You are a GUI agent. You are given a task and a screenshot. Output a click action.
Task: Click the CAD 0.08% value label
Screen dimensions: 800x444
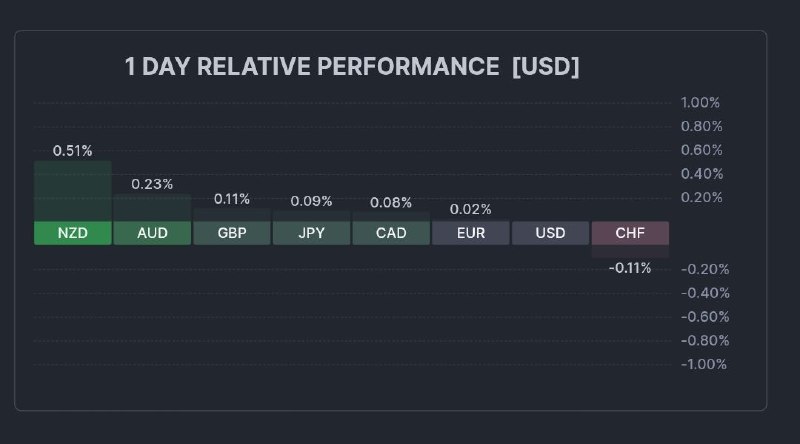coord(391,202)
